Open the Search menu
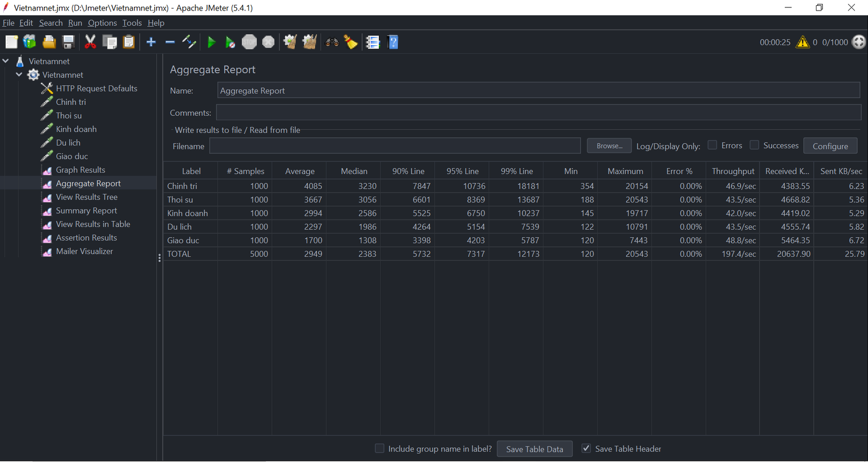Viewport: 868px width, 462px height. [51, 23]
